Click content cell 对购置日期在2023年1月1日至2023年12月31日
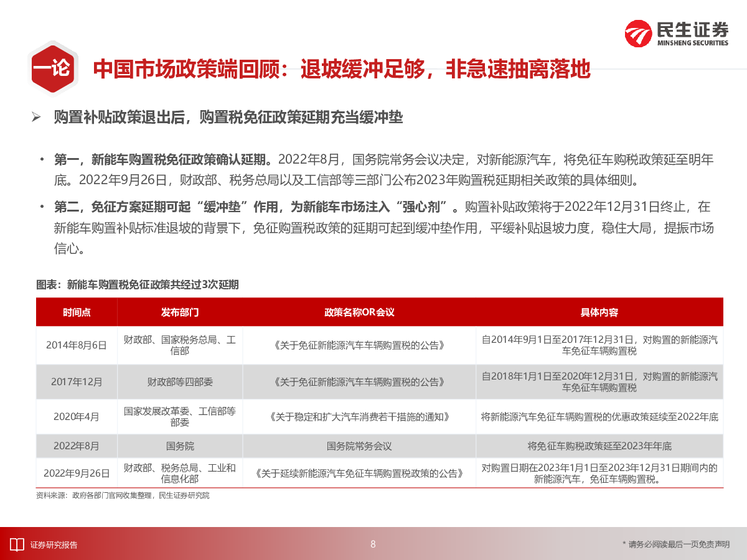Image resolution: width=747 pixels, height=560 pixels. point(599,473)
